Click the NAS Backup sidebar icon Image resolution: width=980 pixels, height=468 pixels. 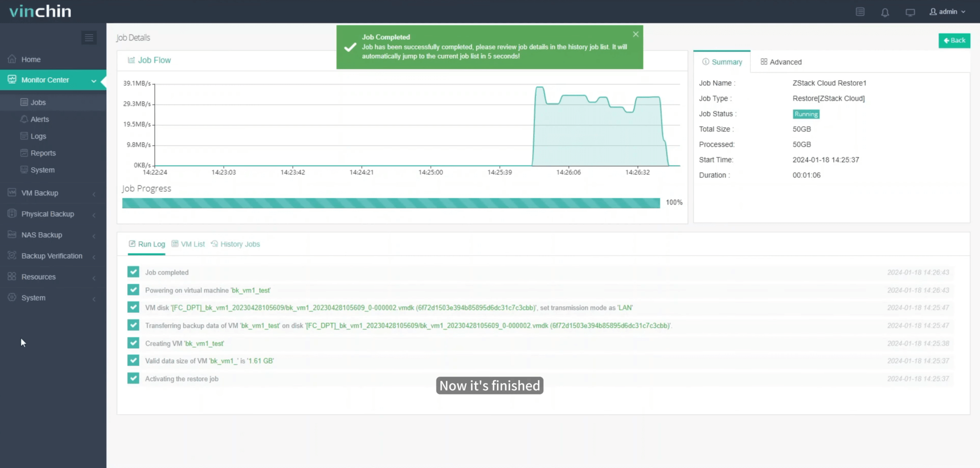click(x=12, y=235)
